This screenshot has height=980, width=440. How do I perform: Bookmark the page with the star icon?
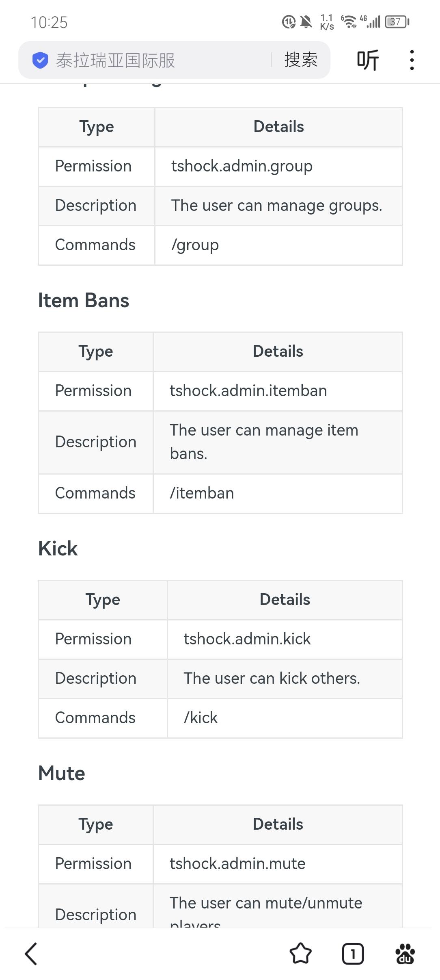coord(301,954)
